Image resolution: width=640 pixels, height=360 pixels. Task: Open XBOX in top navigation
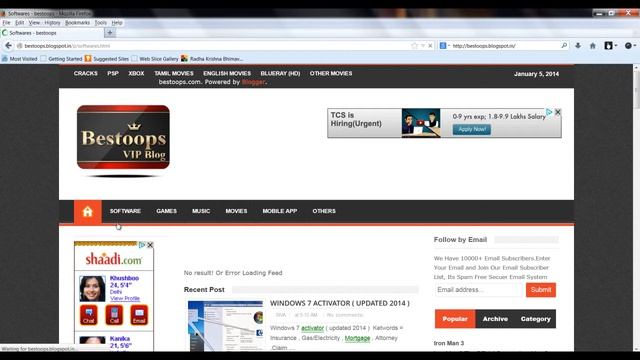[x=136, y=73]
